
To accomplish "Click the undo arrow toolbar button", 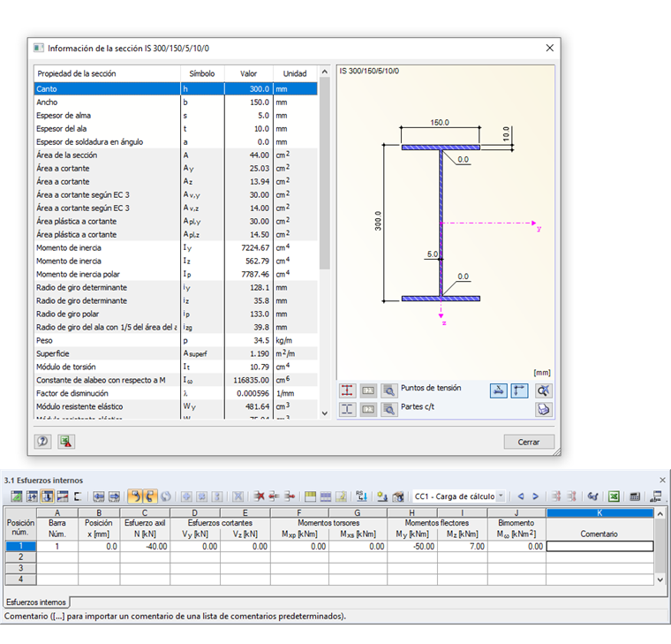I will pos(135,496).
